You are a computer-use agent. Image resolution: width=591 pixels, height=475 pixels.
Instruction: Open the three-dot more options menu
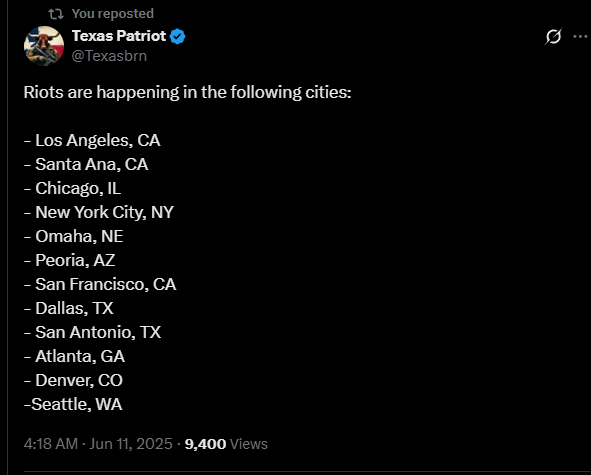pos(581,37)
